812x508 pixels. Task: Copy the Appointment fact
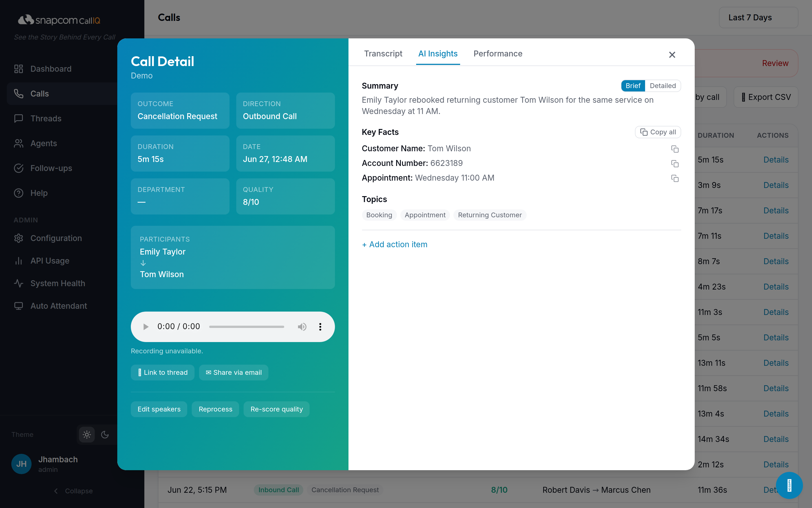point(675,178)
